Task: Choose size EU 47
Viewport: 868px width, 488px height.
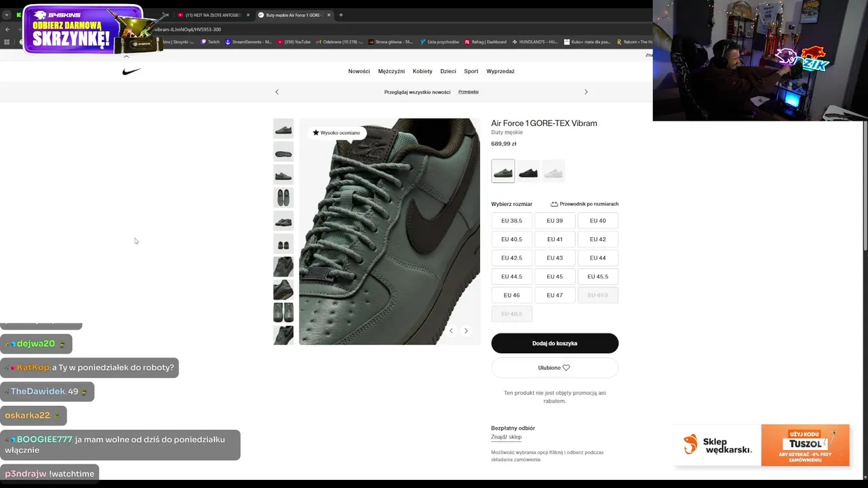Action: pyautogui.click(x=555, y=295)
